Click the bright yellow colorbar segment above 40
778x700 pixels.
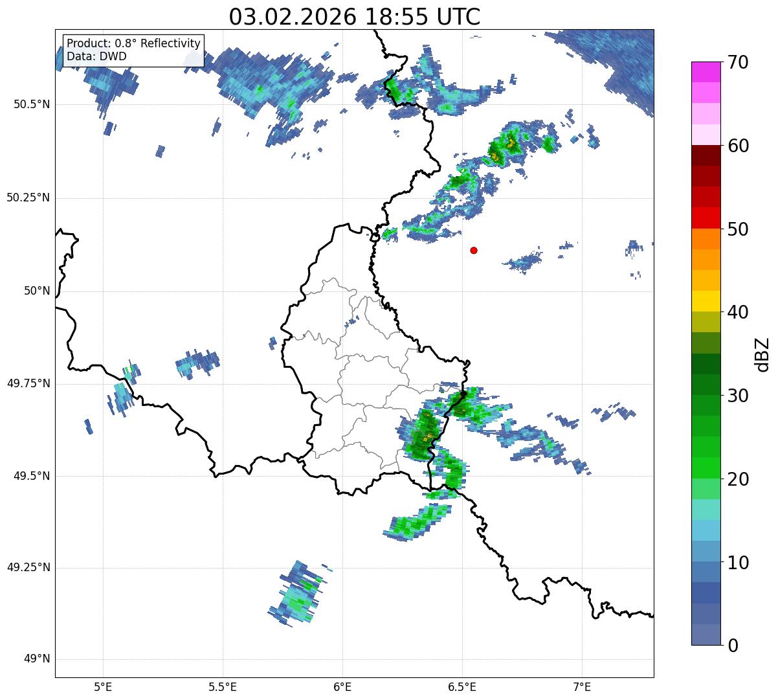[x=706, y=301]
